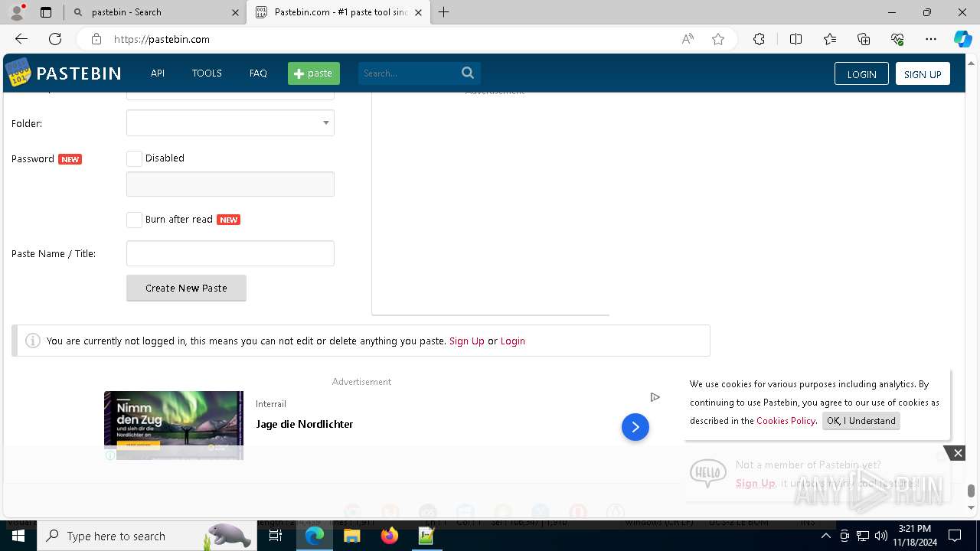This screenshot has height=551, width=980.
Task: Open the Copilot sidebar icon
Action: coord(962,39)
